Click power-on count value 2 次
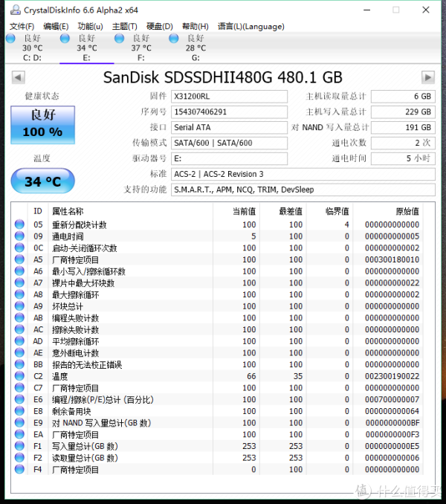Screen dimensions: 446x504 coord(404,143)
